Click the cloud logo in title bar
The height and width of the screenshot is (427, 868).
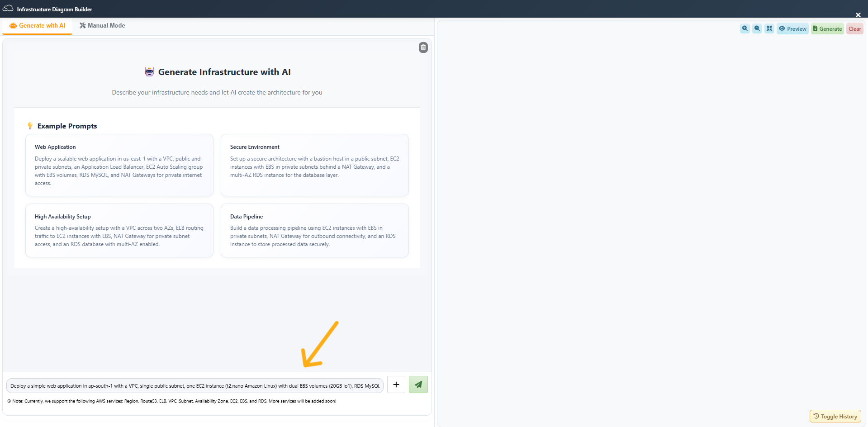[x=8, y=9]
